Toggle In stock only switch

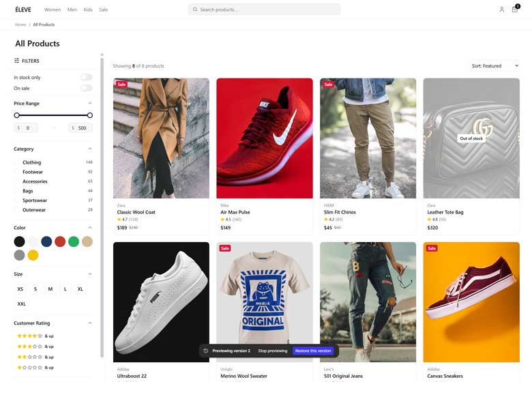pyautogui.click(x=87, y=77)
